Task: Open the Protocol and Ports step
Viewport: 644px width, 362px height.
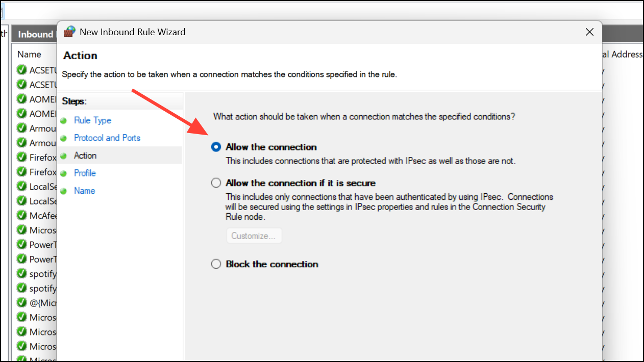Action: point(107,138)
